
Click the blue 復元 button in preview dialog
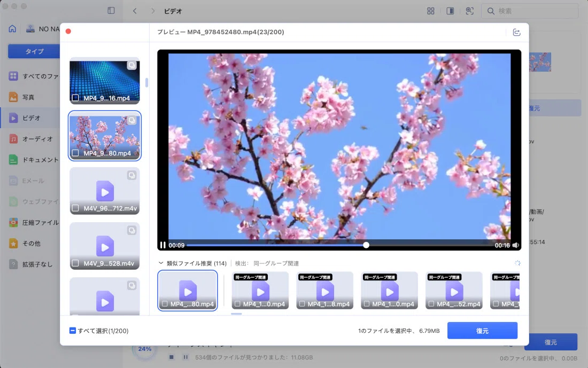[x=482, y=331]
